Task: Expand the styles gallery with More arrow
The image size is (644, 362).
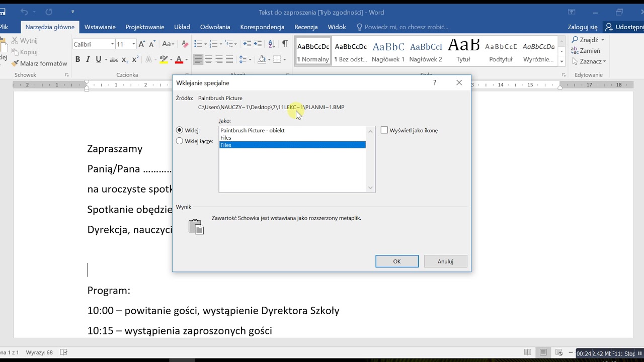Action: [562, 62]
